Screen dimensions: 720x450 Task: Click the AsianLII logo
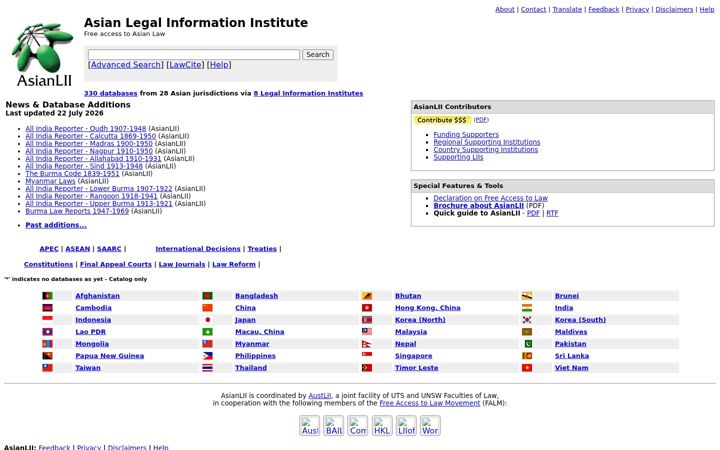pyautogui.click(x=42, y=54)
